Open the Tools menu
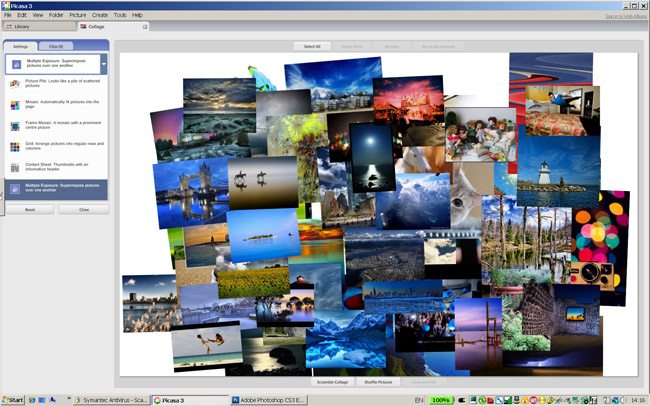The height and width of the screenshot is (406, 650). [120, 15]
